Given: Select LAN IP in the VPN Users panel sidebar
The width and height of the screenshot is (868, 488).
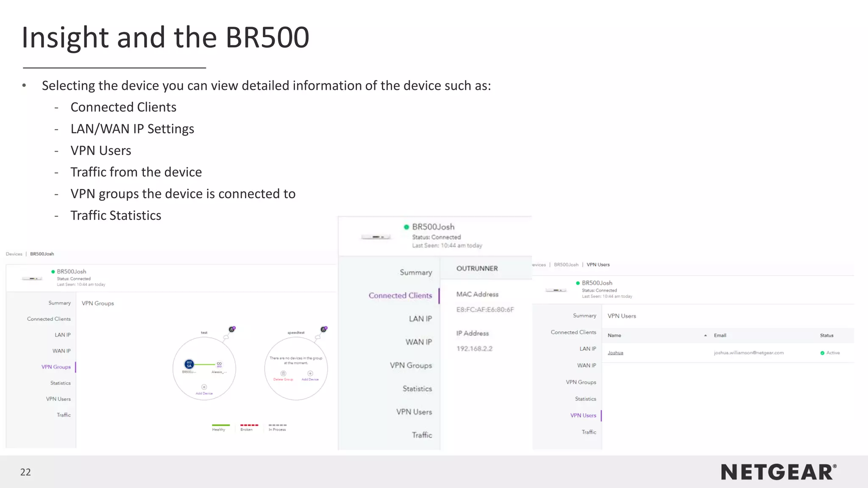Looking at the screenshot, I should tap(588, 349).
